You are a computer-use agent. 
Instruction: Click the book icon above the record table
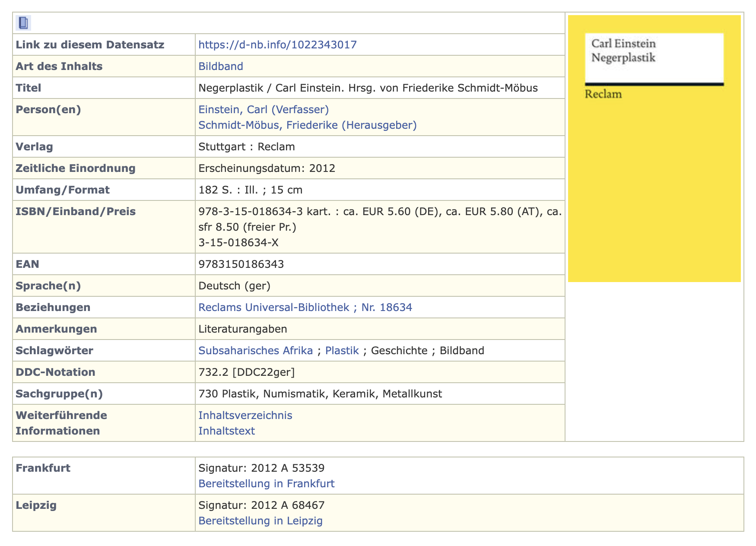pos(23,23)
